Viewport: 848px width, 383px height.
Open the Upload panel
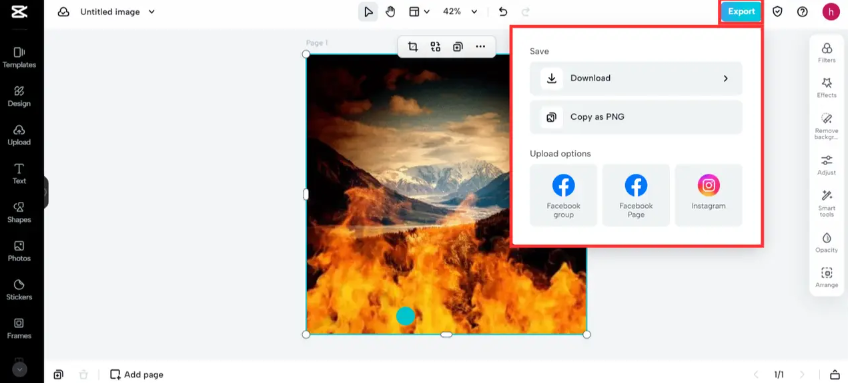pos(19,135)
